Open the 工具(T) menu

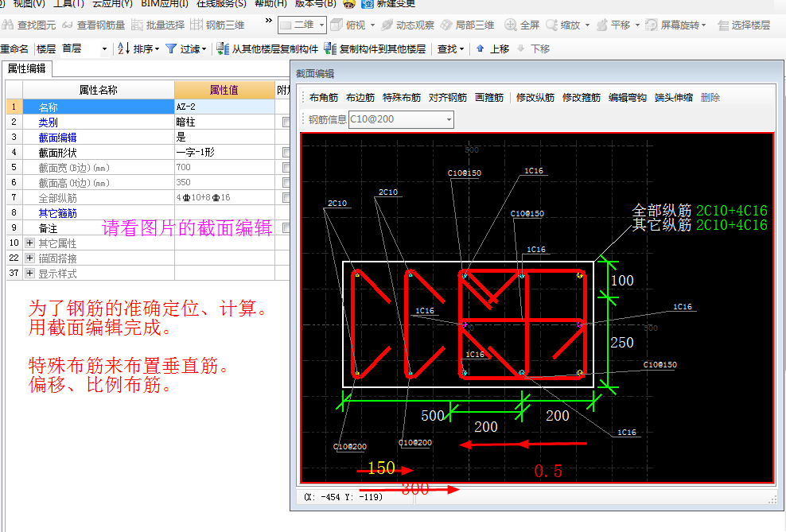[68, 3]
